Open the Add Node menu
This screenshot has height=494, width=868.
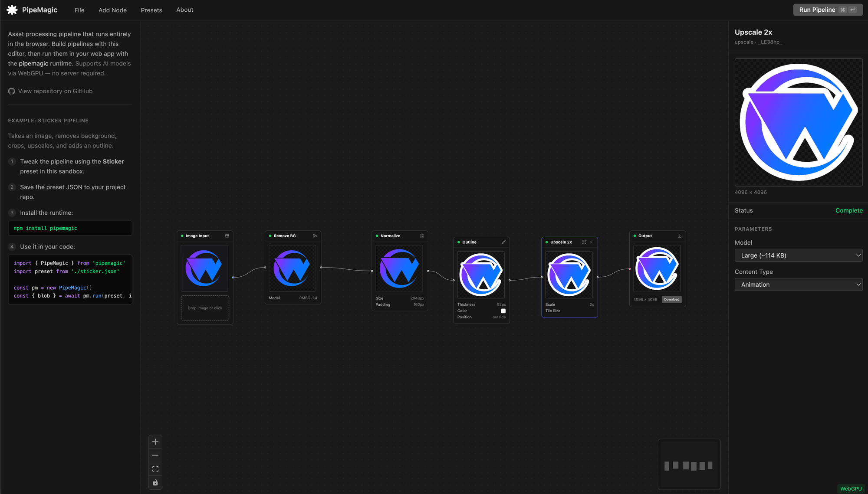[x=112, y=10]
